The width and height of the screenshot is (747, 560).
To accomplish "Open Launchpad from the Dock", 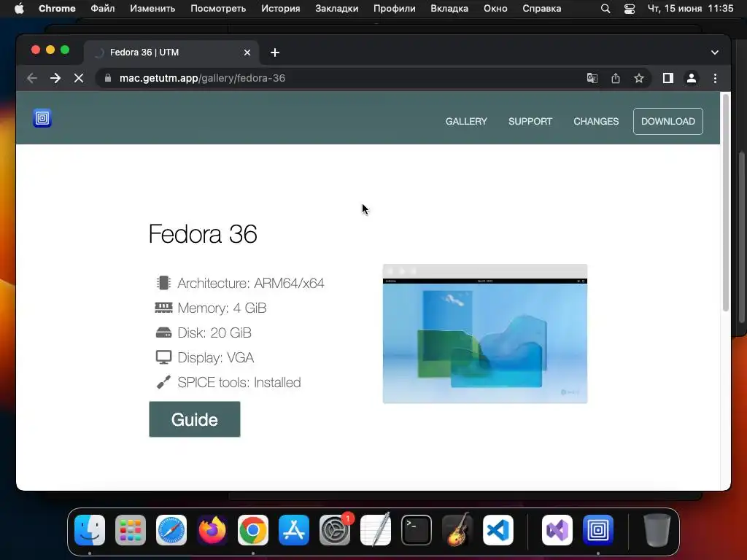I will click(131, 530).
